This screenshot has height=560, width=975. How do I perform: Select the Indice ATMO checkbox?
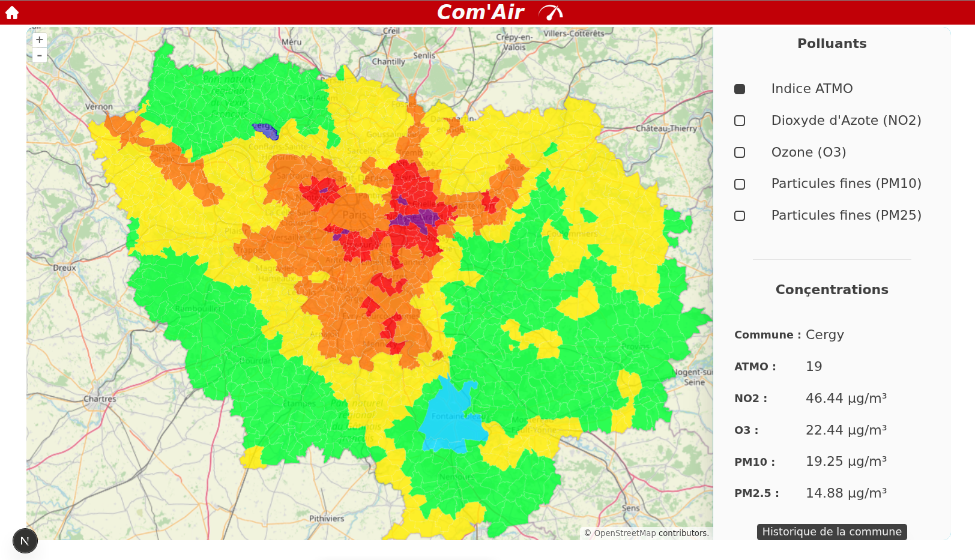click(x=740, y=89)
